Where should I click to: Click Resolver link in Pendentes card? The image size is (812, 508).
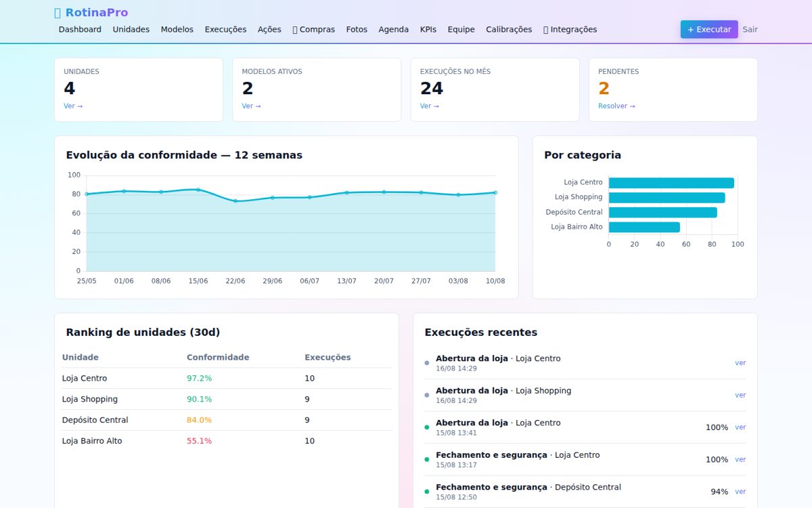[616, 106]
